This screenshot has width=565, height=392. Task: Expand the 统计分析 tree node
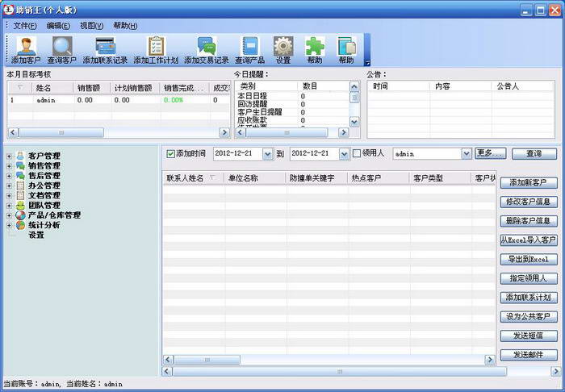click(x=9, y=225)
